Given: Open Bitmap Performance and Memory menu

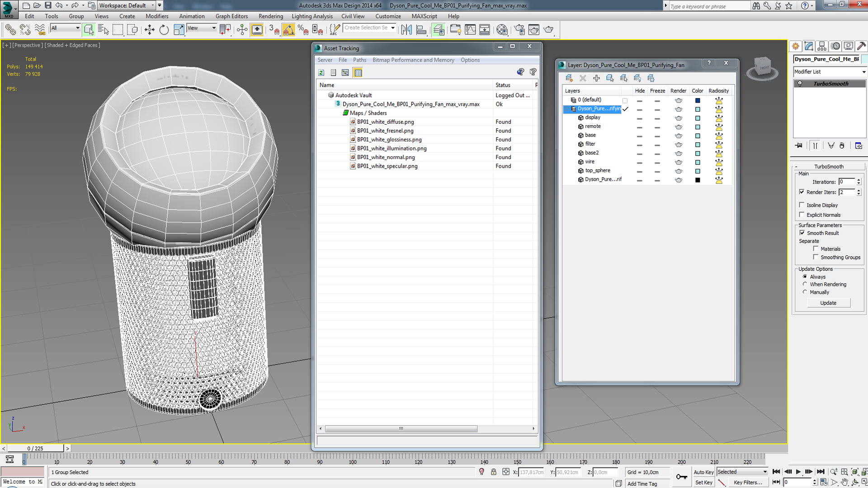Looking at the screenshot, I should click(x=413, y=60).
